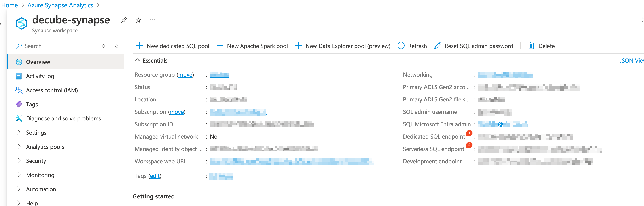Collapse the sidebar menu with double chevron
The width and height of the screenshot is (644, 206).
[x=117, y=46]
